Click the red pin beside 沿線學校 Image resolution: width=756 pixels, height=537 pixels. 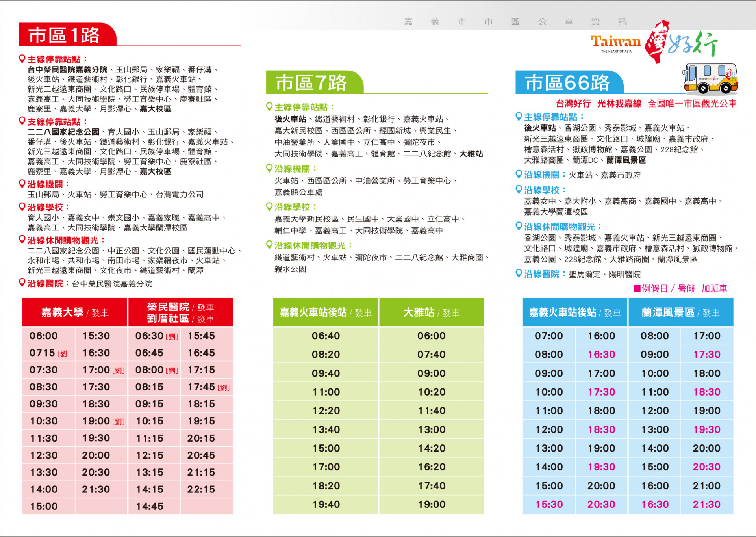pyautogui.click(x=22, y=207)
